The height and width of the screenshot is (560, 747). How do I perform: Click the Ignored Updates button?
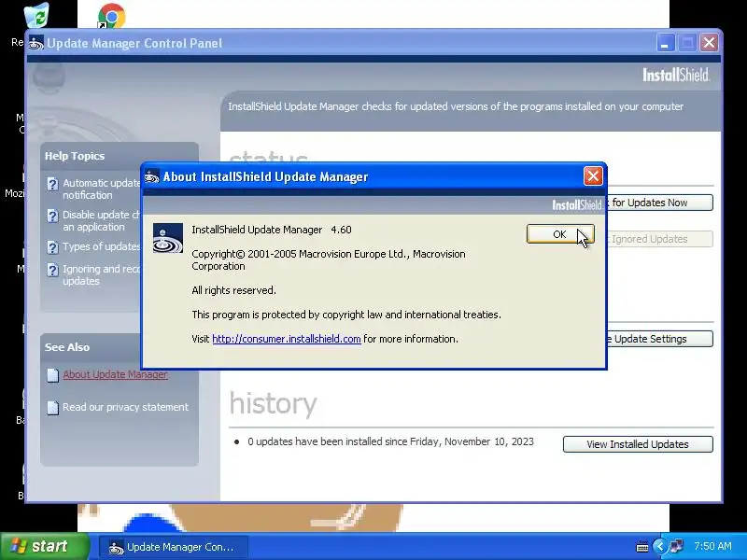coord(660,239)
